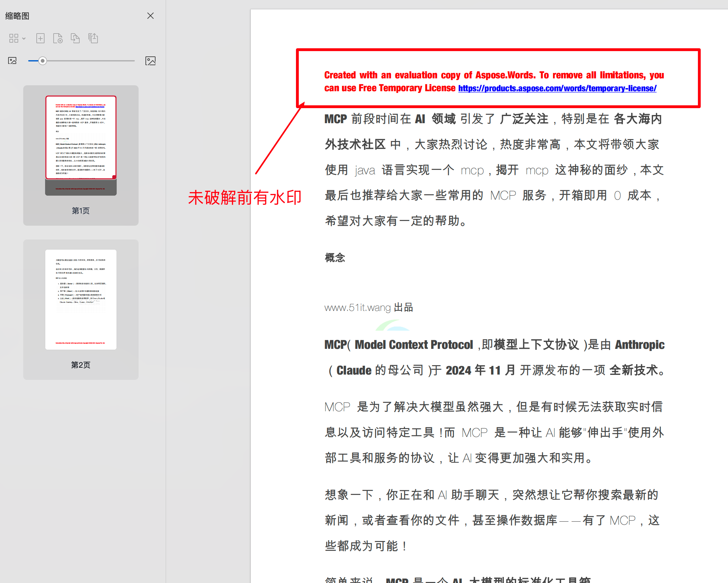Screen dimensions: 728x583
Task: Click the thumbnail size slider handle
Action: point(43,61)
